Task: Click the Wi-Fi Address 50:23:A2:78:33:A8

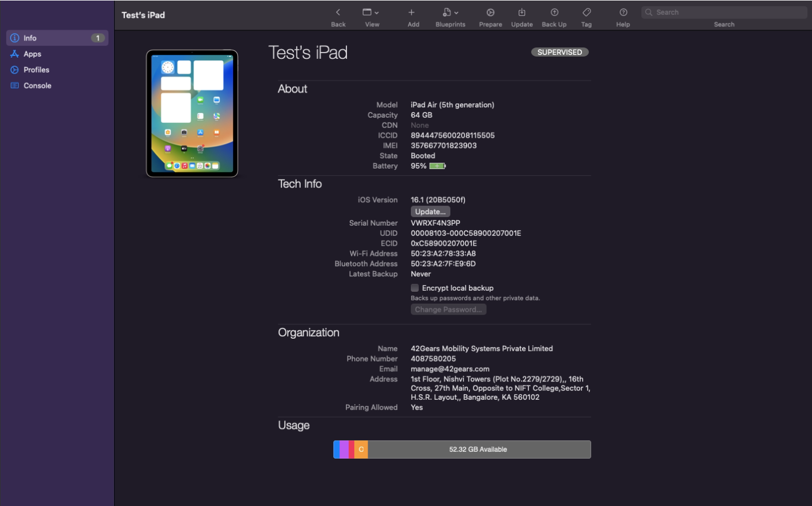Action: click(x=443, y=254)
